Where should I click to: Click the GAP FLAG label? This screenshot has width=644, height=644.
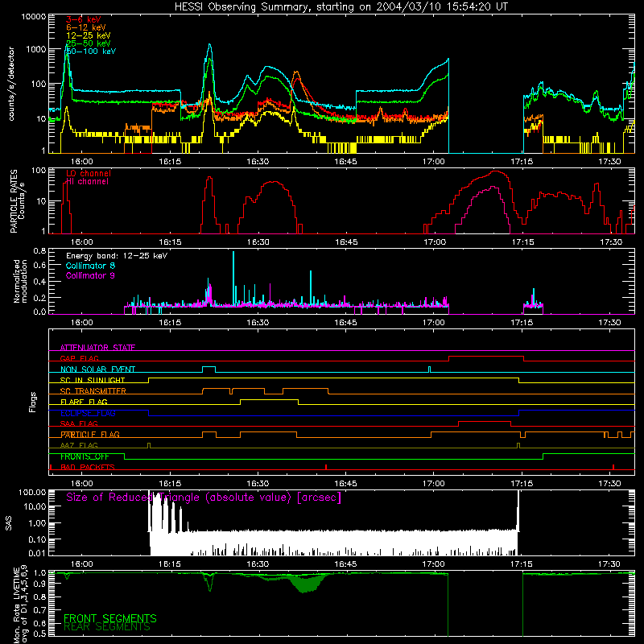79,358
